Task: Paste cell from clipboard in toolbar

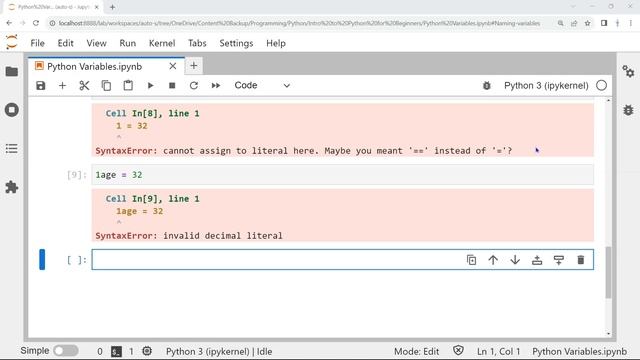Action: tap(128, 85)
